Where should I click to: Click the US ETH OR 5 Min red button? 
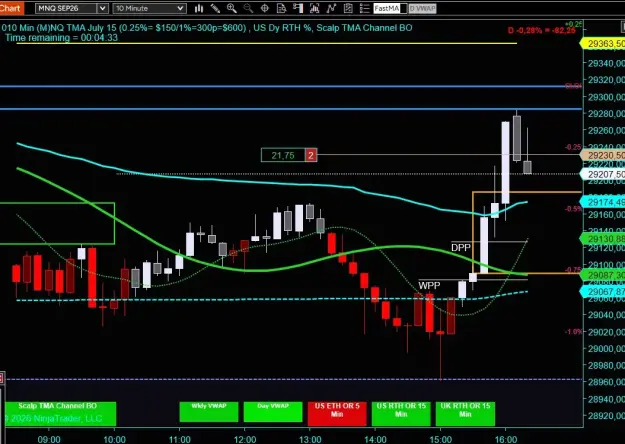(337, 413)
